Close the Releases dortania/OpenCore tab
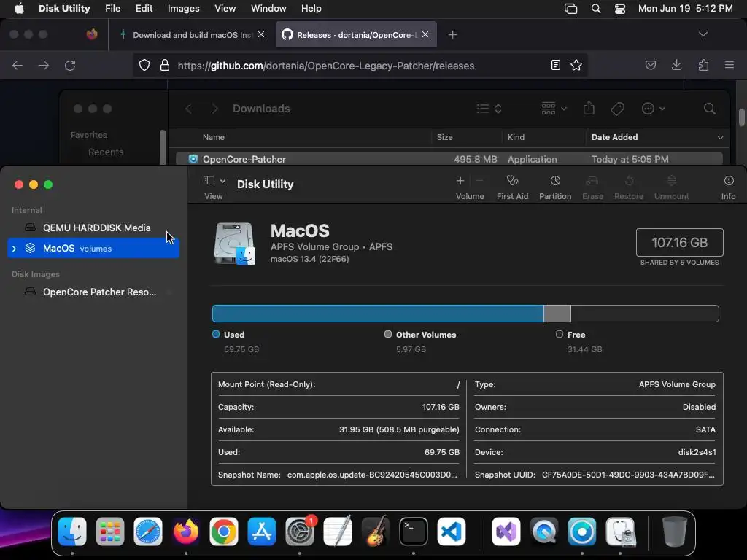Image resolution: width=747 pixels, height=560 pixels. point(425,34)
